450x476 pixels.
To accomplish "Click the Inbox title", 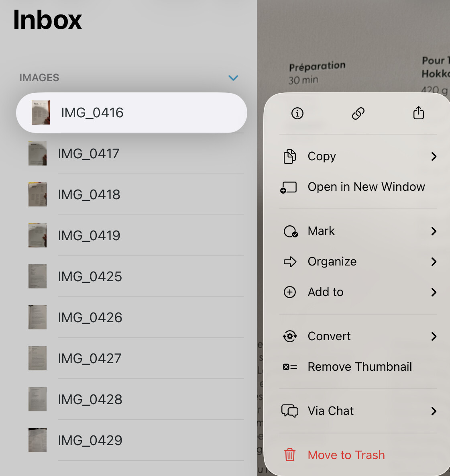I will click(x=47, y=20).
